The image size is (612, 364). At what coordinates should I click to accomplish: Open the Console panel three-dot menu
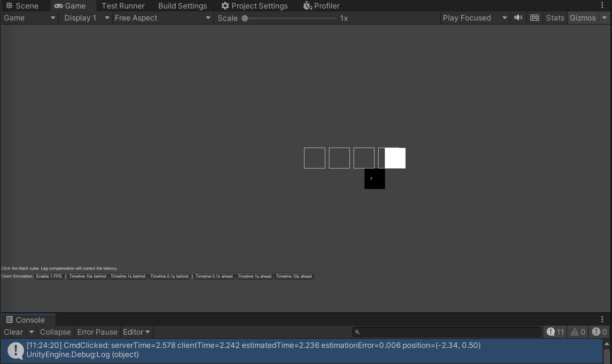pos(602,320)
